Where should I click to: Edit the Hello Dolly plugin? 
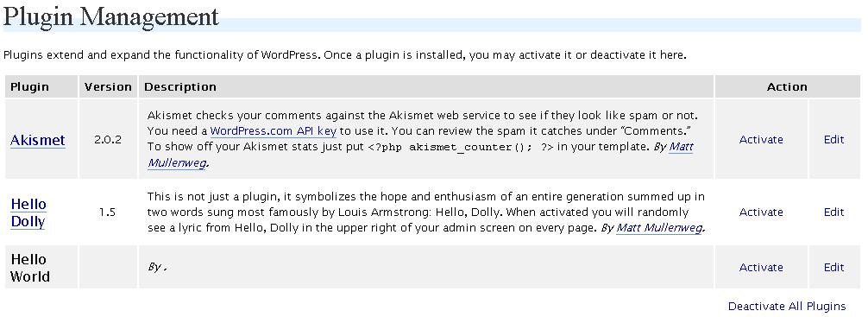[x=833, y=212]
